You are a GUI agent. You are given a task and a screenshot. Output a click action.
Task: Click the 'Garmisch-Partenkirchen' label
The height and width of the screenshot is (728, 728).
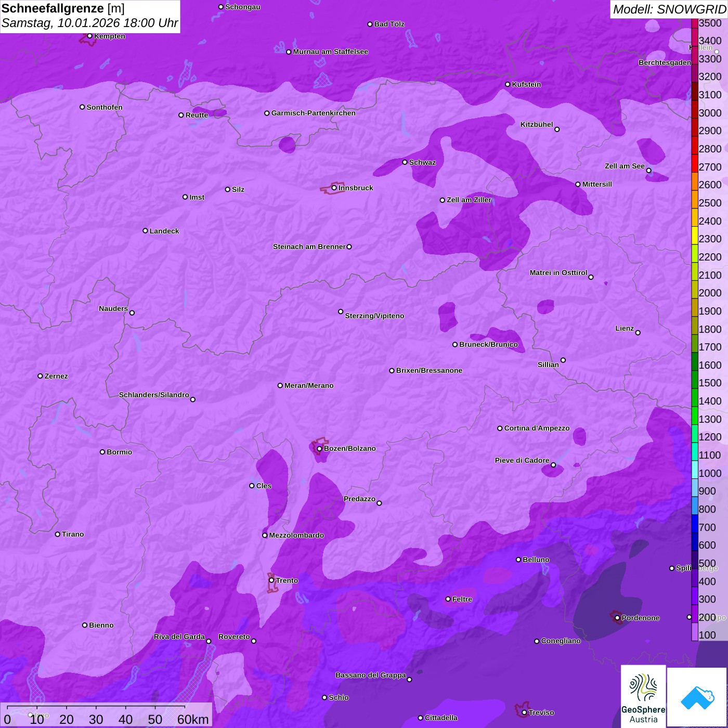coord(314,113)
